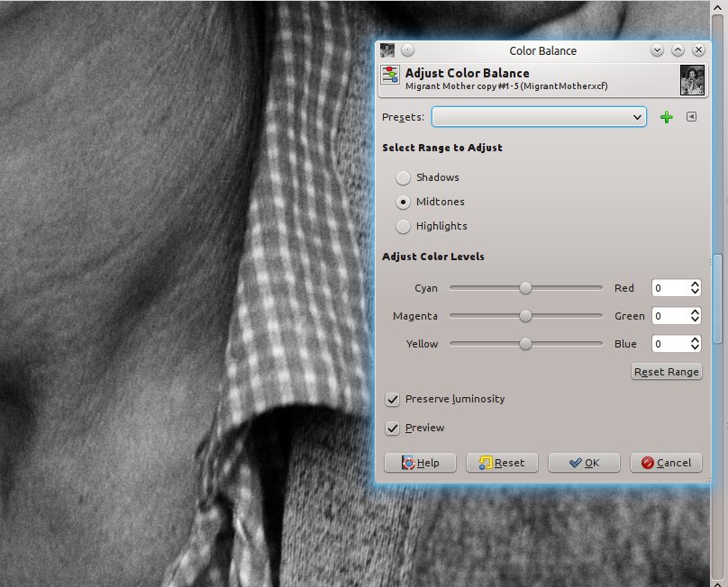Viewport: 728px width, 587px height.
Task: Close the Color Balance dialog
Action: click(699, 50)
